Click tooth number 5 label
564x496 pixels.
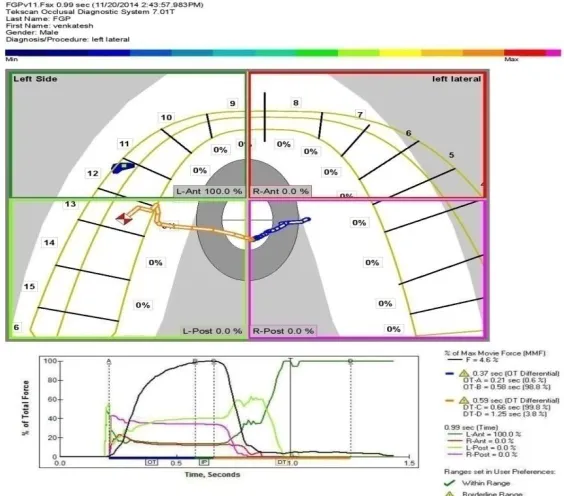451,155
